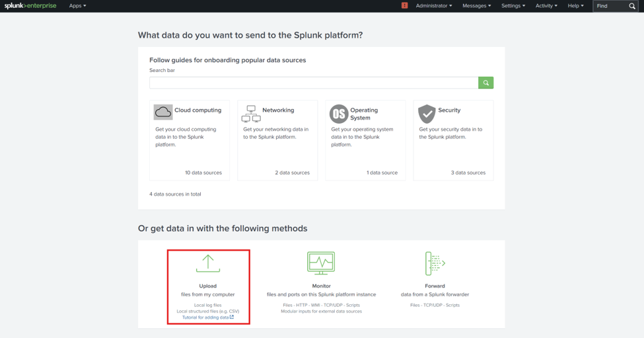The height and width of the screenshot is (338, 644).
Task: Follow the Tutorial for adding data link
Action: pyautogui.click(x=208, y=317)
